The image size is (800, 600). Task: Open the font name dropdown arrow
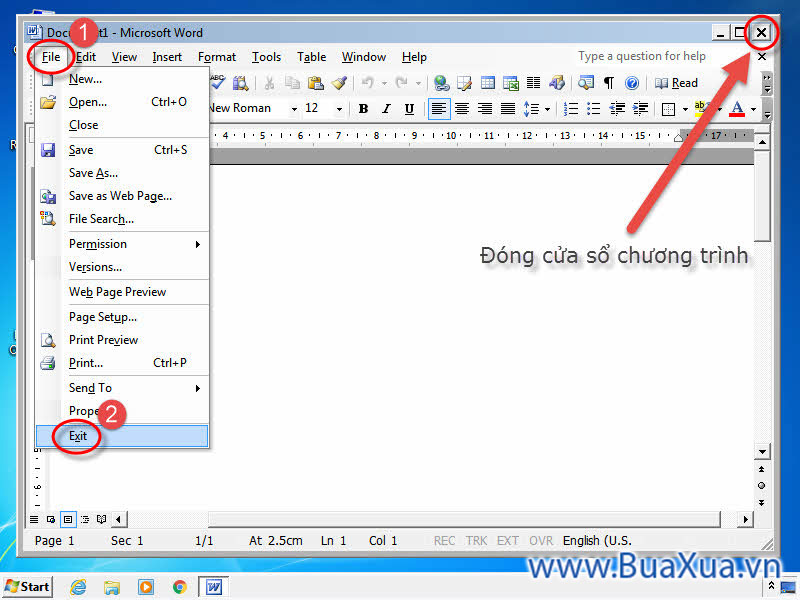click(294, 109)
